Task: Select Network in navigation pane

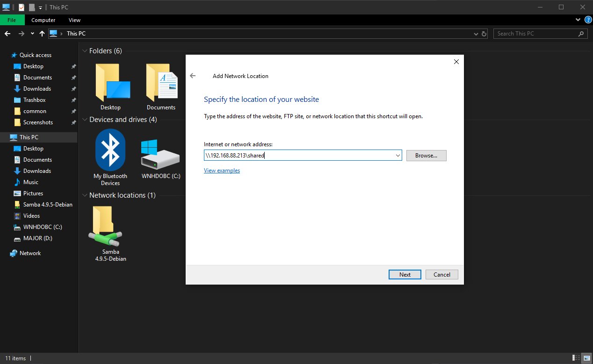Action: tap(30, 253)
